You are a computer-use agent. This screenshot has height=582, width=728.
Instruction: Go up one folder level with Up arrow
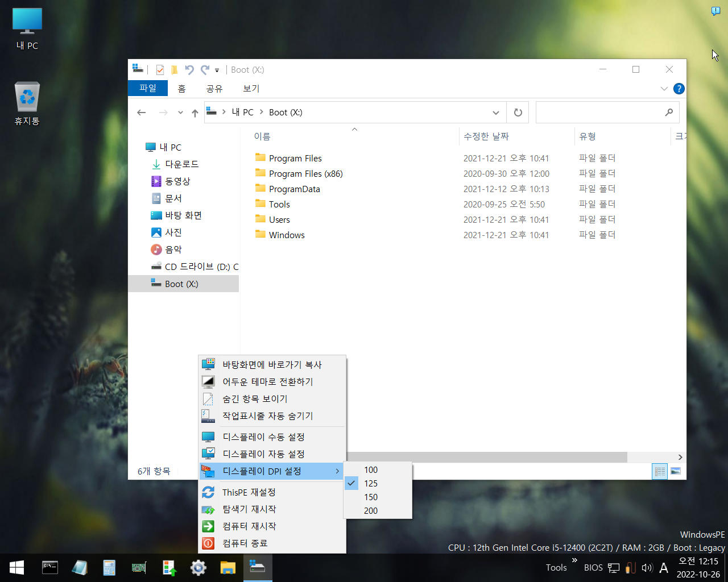195,113
